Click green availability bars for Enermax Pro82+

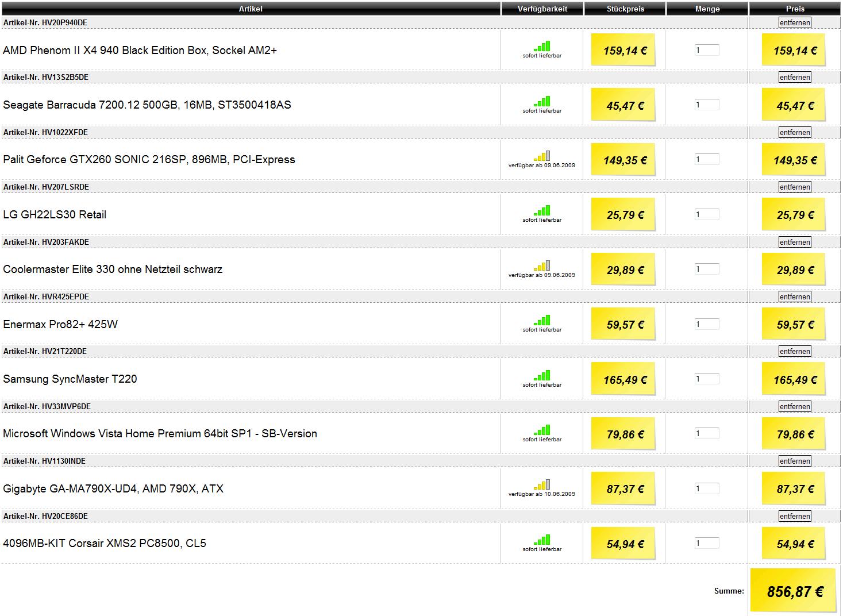[x=542, y=320]
